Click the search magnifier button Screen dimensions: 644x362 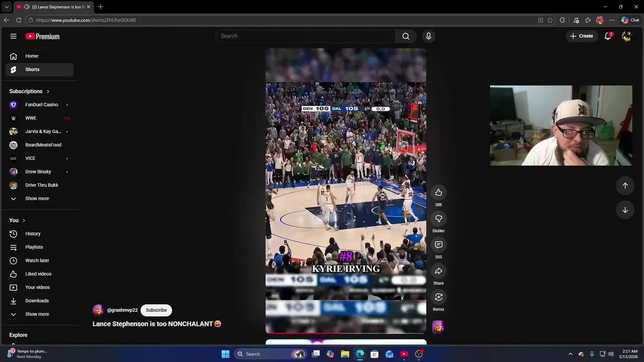click(x=406, y=36)
